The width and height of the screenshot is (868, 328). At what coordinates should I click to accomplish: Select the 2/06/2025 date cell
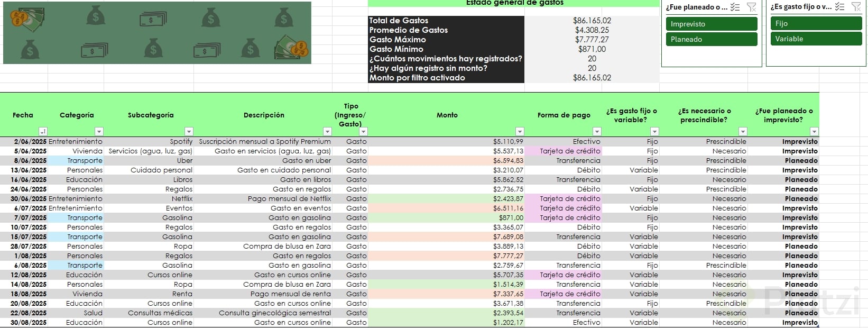(24, 141)
